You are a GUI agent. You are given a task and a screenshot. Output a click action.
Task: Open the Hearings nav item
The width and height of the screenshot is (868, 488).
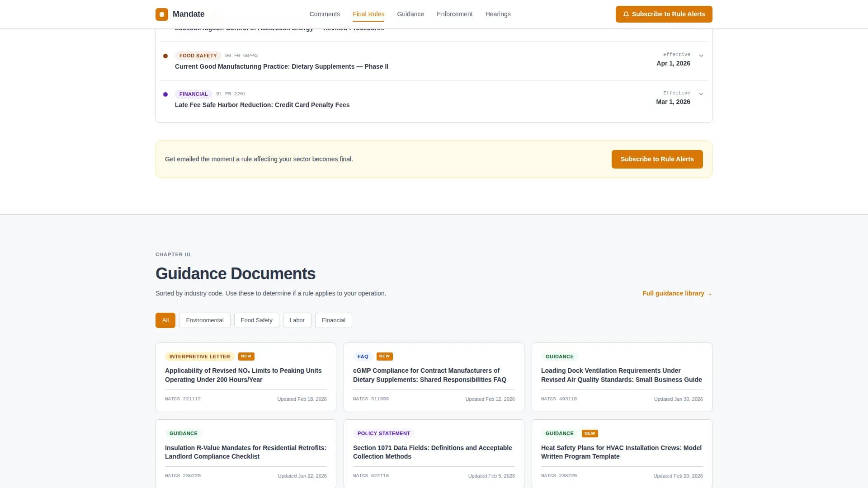tap(498, 14)
